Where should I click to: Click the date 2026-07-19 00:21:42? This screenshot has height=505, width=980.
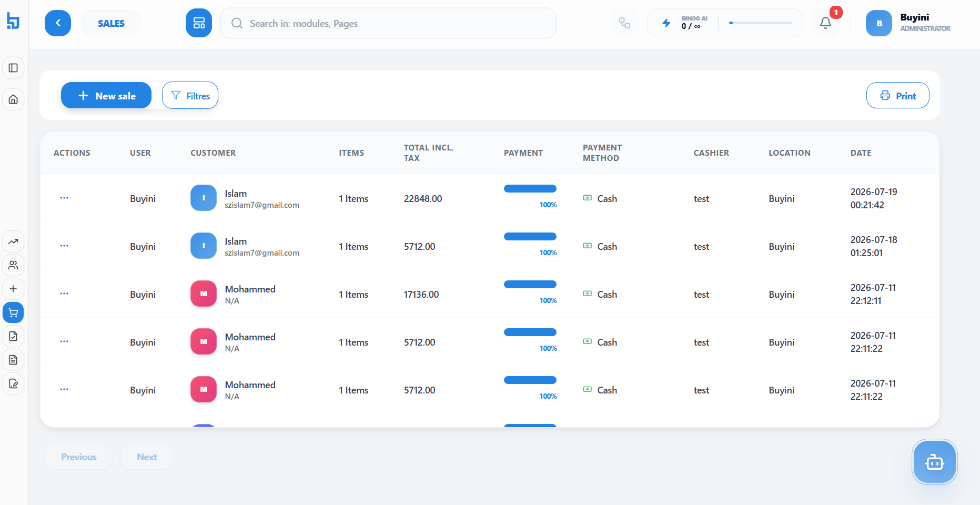click(x=874, y=198)
